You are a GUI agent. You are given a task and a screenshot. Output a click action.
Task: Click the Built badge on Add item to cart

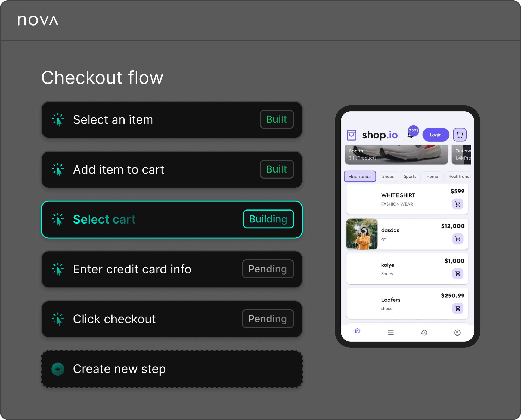277,169
